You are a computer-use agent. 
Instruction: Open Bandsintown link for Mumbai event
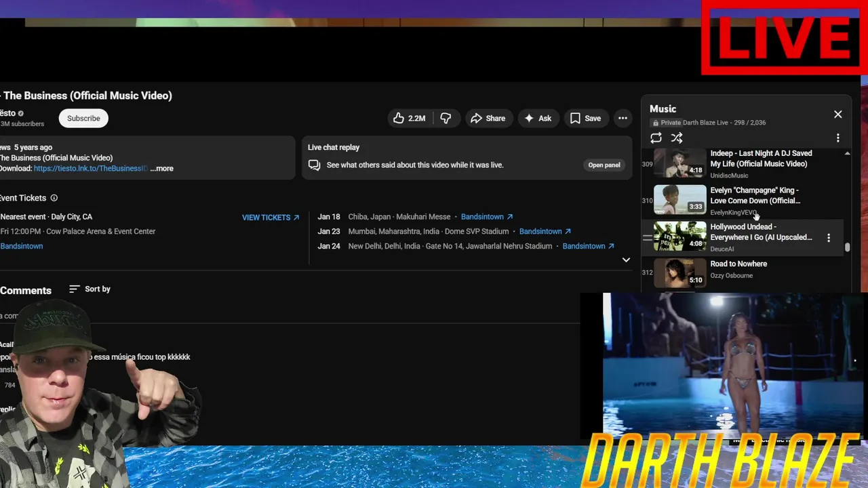click(545, 231)
